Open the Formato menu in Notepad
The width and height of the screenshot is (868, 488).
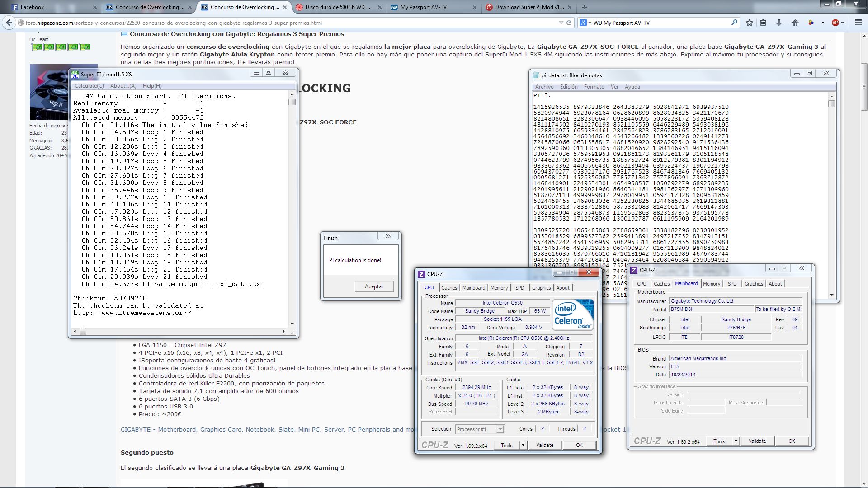tap(594, 87)
